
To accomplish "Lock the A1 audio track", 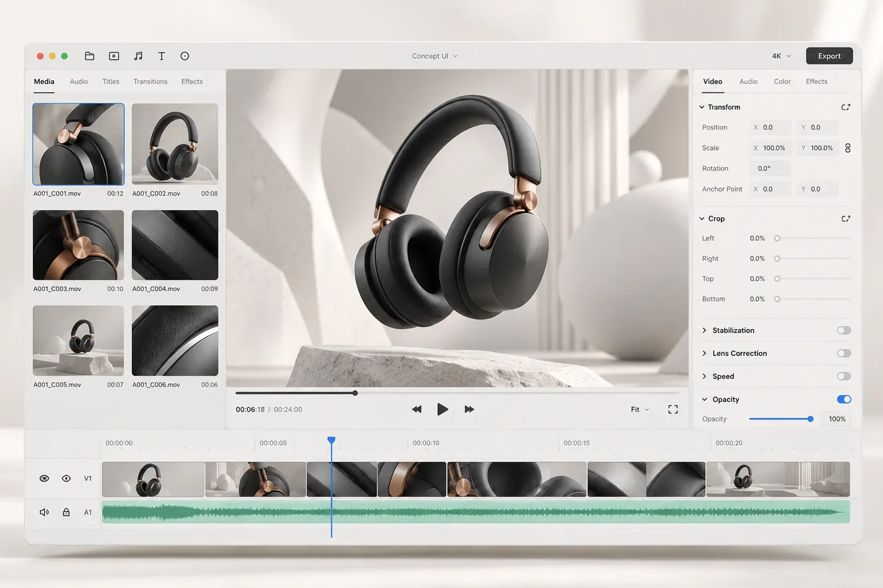I will 66,512.
